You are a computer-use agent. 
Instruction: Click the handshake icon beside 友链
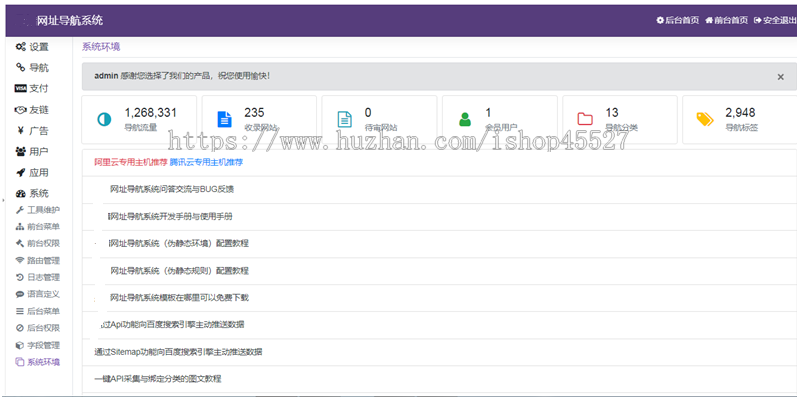(x=20, y=110)
